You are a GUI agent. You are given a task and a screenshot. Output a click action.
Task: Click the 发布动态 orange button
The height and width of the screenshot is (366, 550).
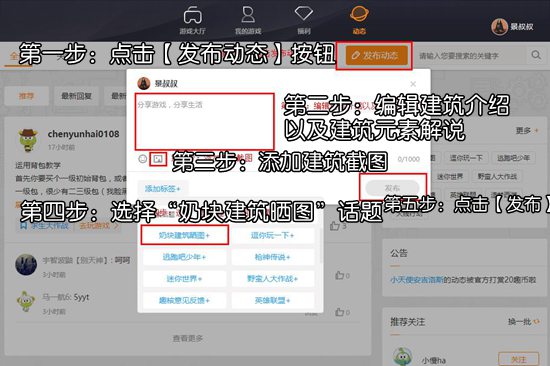[377, 55]
